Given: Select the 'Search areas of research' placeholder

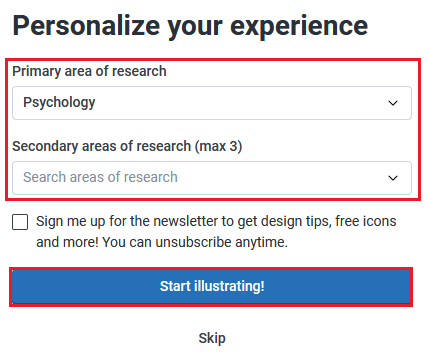Looking at the screenshot, I should [x=100, y=177].
